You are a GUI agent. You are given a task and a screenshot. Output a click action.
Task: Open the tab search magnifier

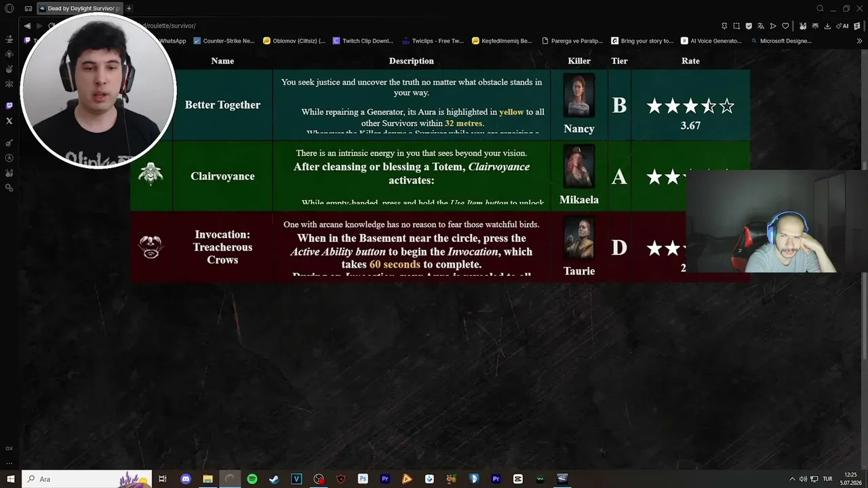pos(820,9)
